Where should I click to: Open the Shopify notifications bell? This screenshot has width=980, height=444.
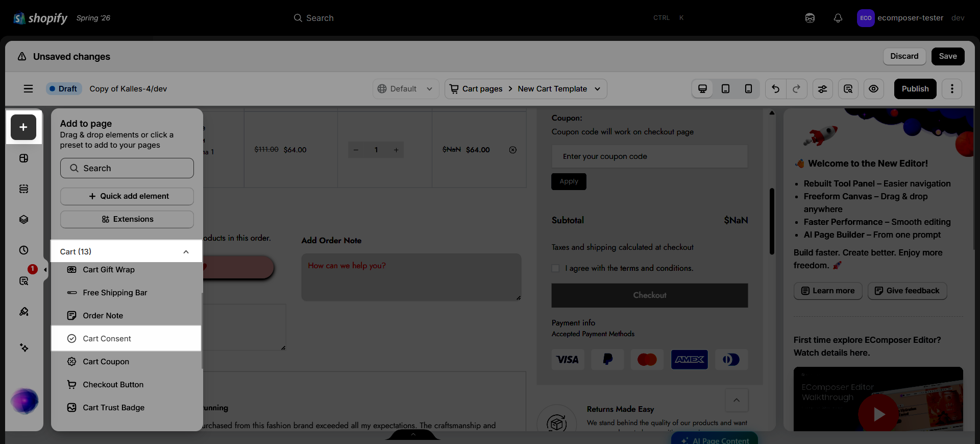(838, 18)
